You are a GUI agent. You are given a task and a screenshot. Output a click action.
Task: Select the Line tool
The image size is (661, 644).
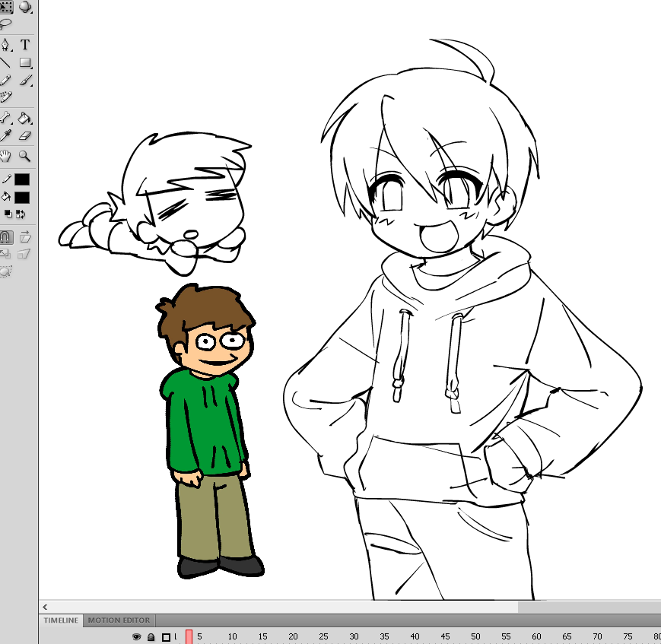pyautogui.click(x=5, y=63)
